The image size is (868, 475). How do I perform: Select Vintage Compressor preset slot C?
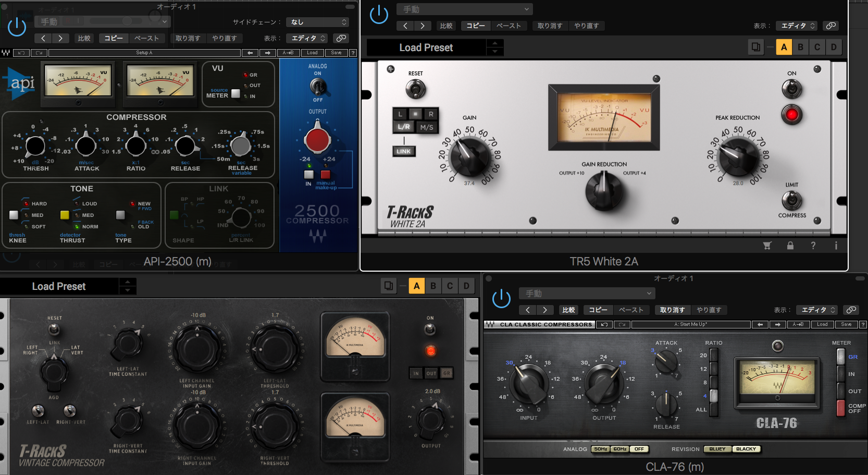click(x=450, y=286)
